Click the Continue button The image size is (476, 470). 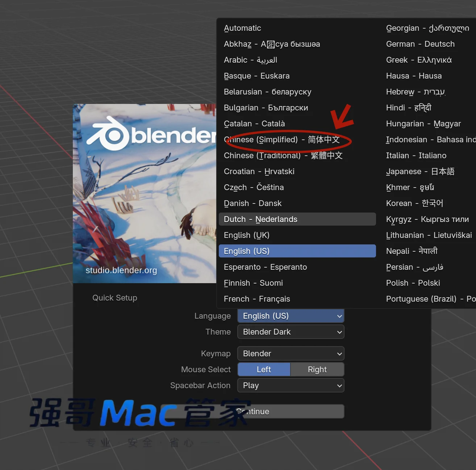(252, 411)
